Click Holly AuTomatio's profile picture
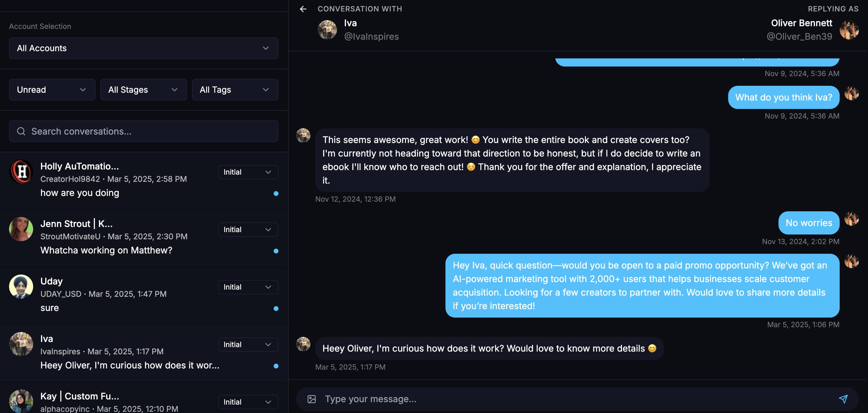Viewport: 868px width, 413px height. (x=21, y=172)
